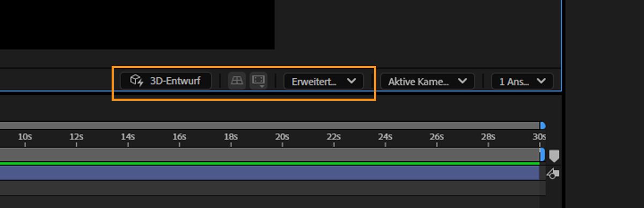Toggle the 3D ground plane icon
644x208 pixels.
tap(237, 81)
